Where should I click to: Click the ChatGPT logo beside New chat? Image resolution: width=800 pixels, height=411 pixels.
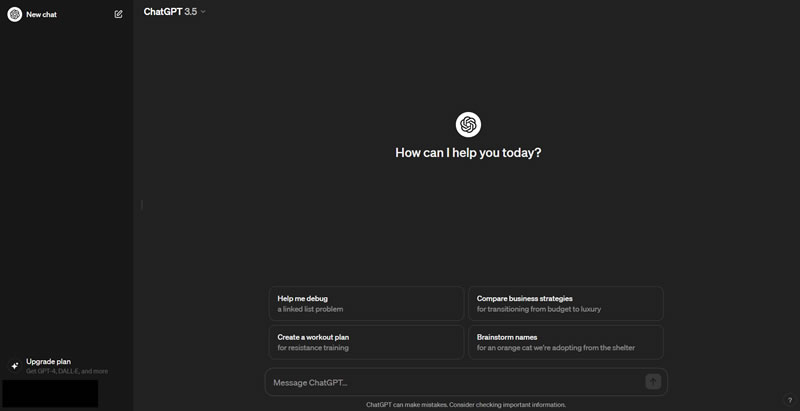14,14
